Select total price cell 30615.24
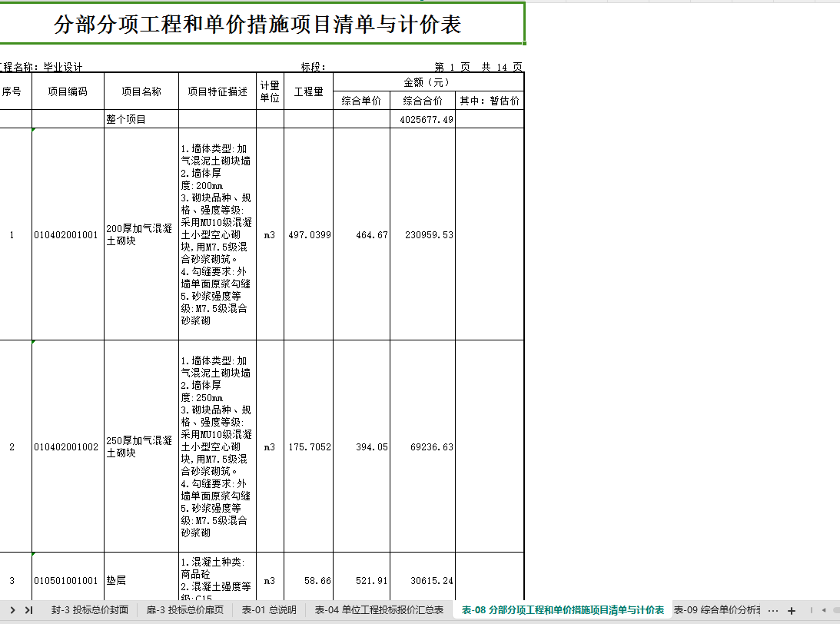Screen dimensions: 840x624 click(423, 577)
